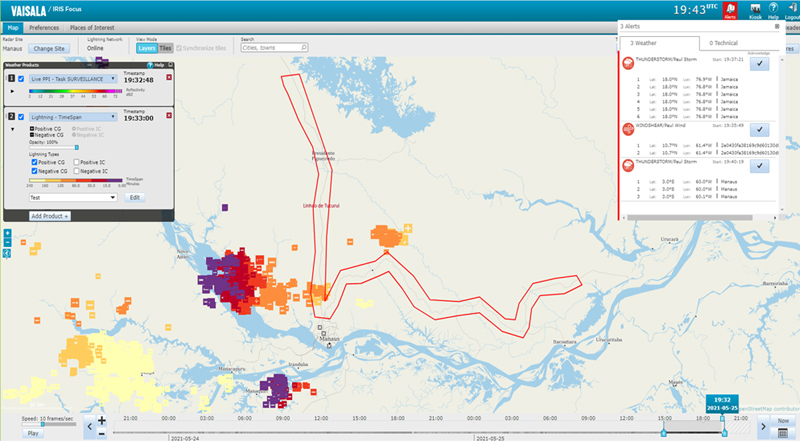
Task: Toggle Live PPI layer visibility checkbox
Action: pyautogui.click(x=21, y=78)
